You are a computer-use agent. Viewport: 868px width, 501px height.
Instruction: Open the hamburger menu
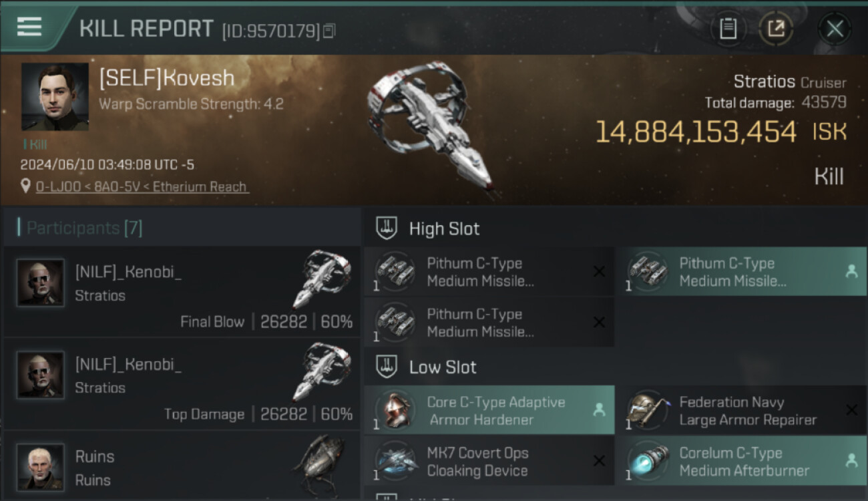click(29, 27)
